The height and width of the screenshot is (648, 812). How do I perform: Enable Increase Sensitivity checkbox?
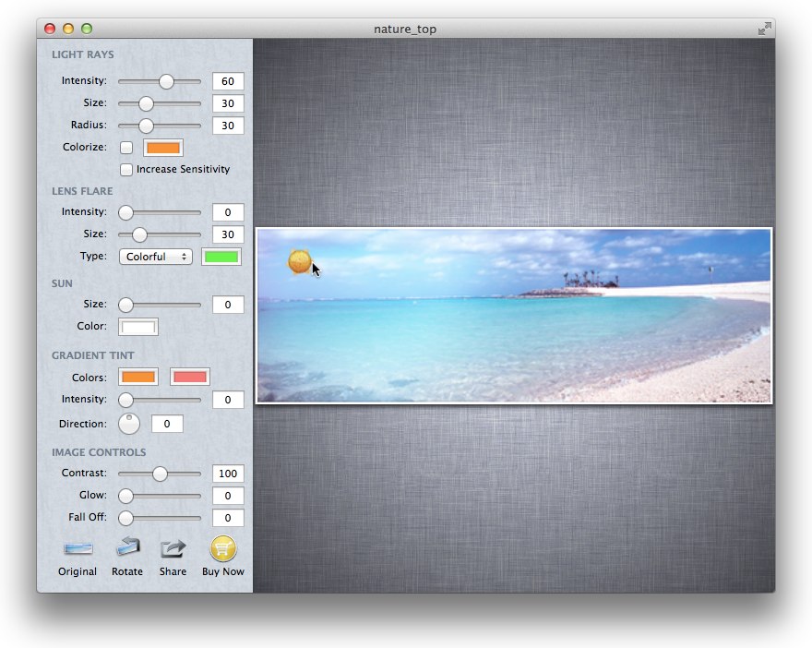(126, 170)
